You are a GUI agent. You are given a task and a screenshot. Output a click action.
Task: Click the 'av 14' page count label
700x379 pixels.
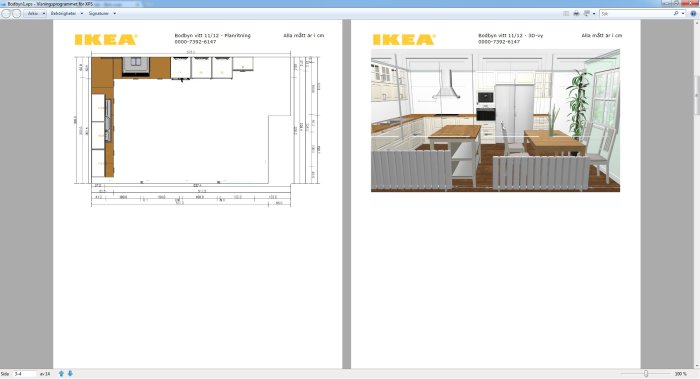[x=45, y=374]
